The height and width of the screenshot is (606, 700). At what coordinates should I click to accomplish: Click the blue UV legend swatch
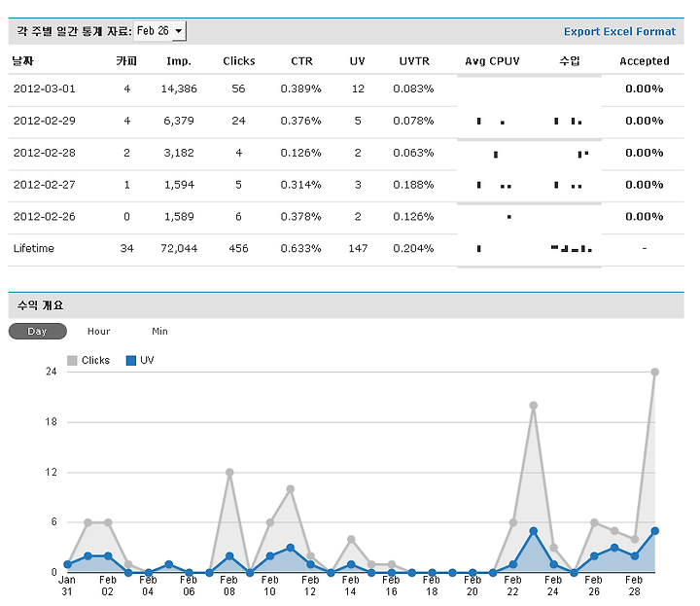click(131, 360)
